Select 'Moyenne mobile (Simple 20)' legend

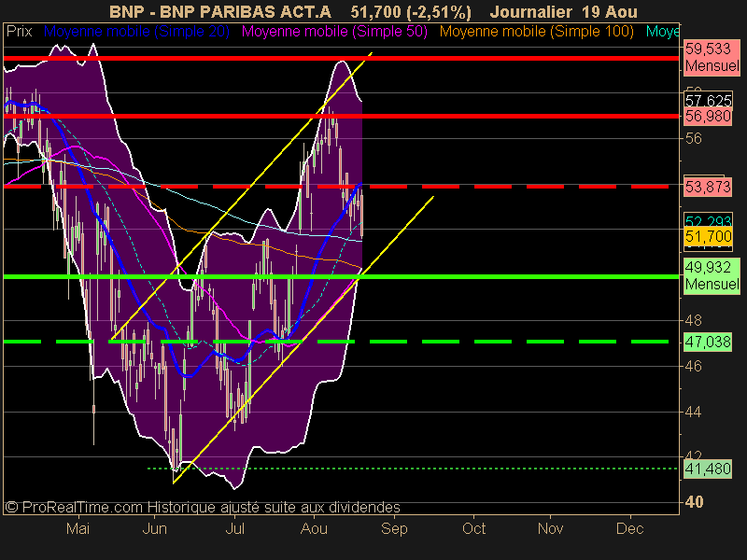136,32
